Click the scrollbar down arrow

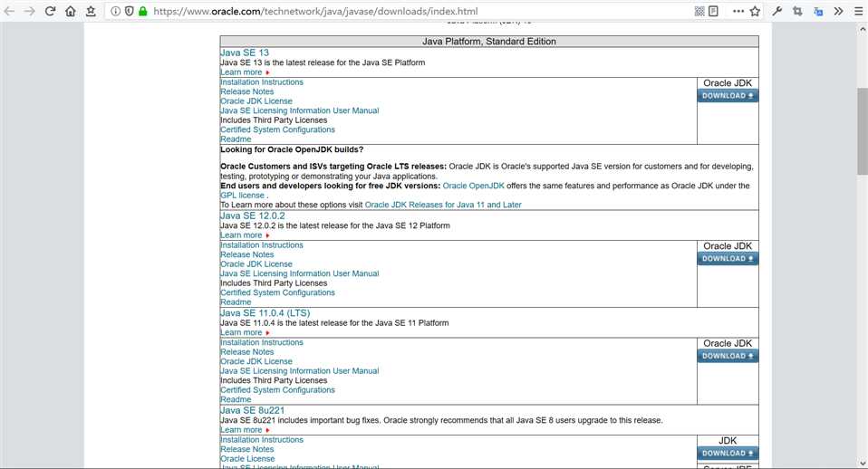click(863, 463)
